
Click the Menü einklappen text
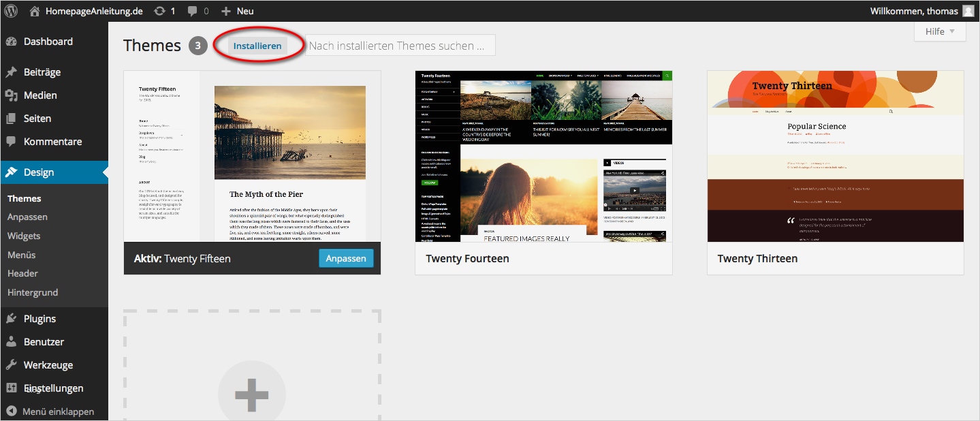59,411
